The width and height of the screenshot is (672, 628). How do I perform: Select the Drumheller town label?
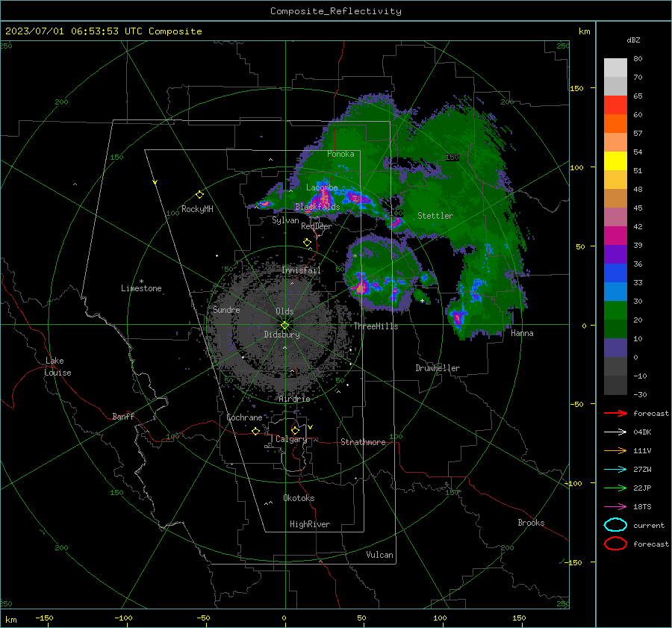point(438,368)
